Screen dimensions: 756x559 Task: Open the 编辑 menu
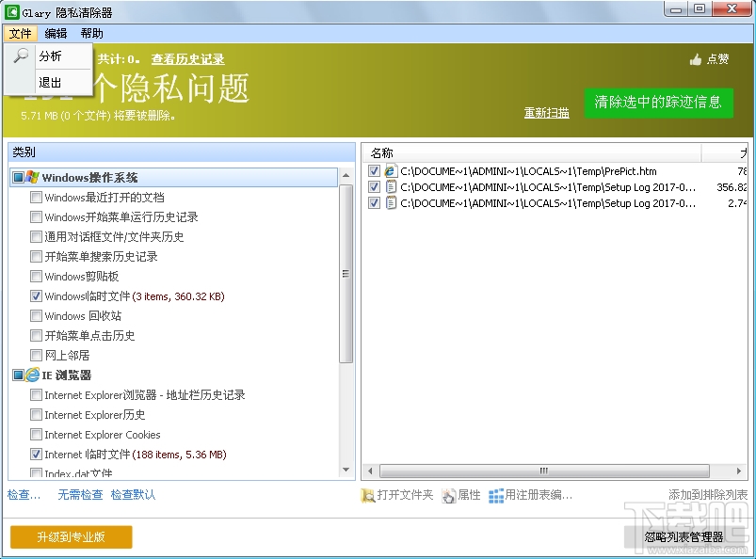point(56,33)
